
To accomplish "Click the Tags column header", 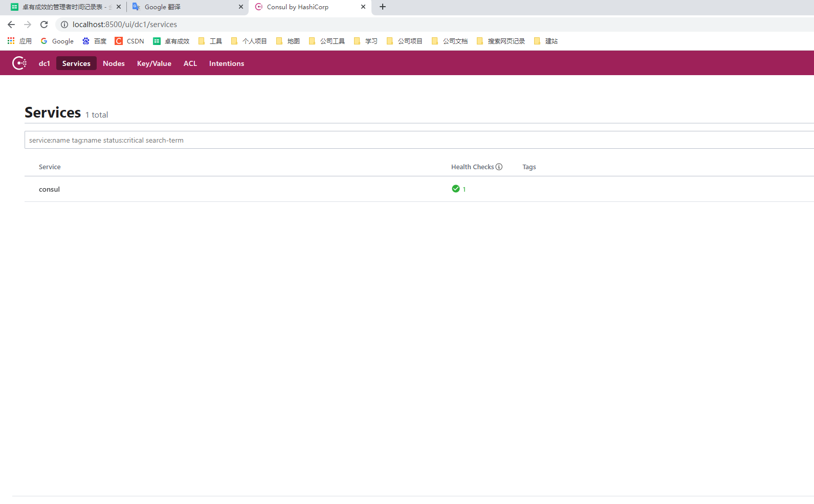I will point(529,167).
